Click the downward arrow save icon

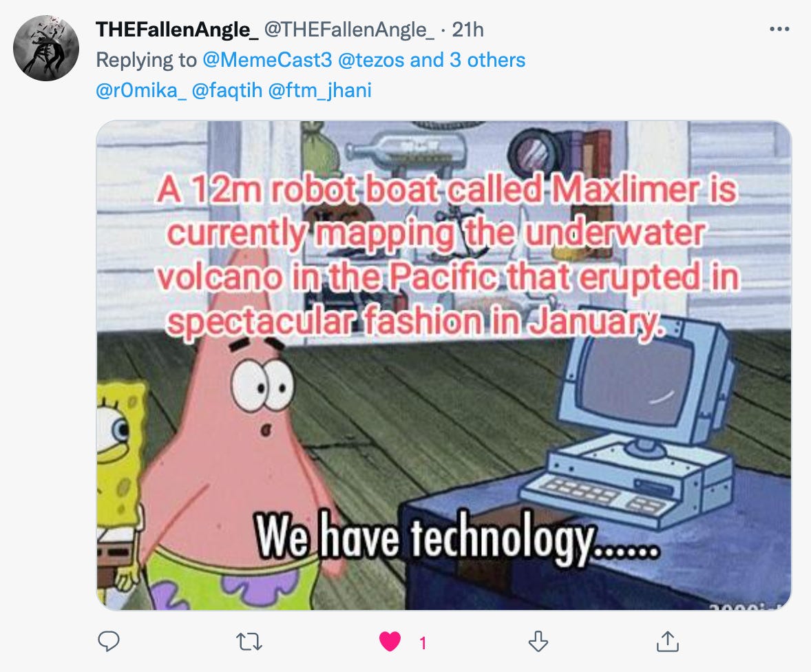point(538,642)
